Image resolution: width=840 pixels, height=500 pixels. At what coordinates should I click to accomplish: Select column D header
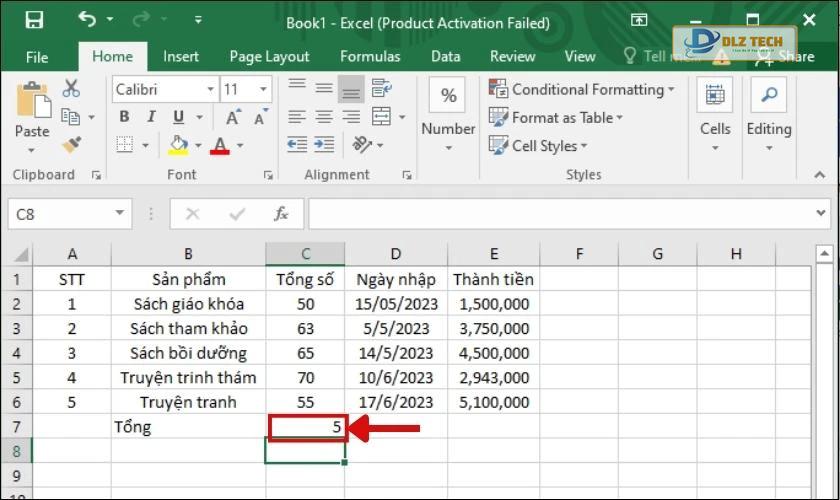(x=395, y=254)
